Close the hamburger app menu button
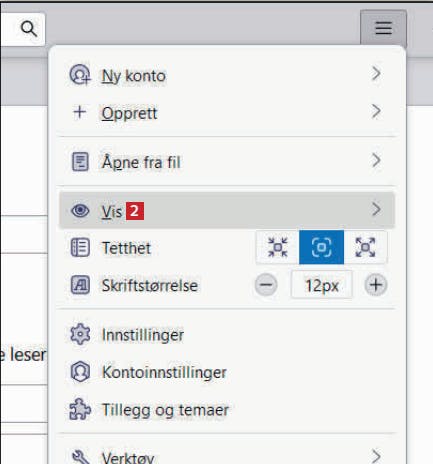This screenshot has height=464, width=433. click(x=383, y=28)
